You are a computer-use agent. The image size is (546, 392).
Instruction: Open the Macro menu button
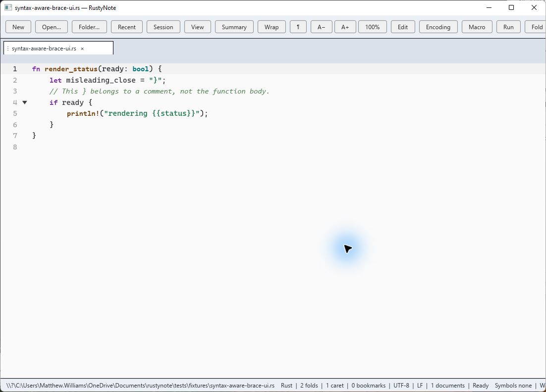pyautogui.click(x=477, y=27)
